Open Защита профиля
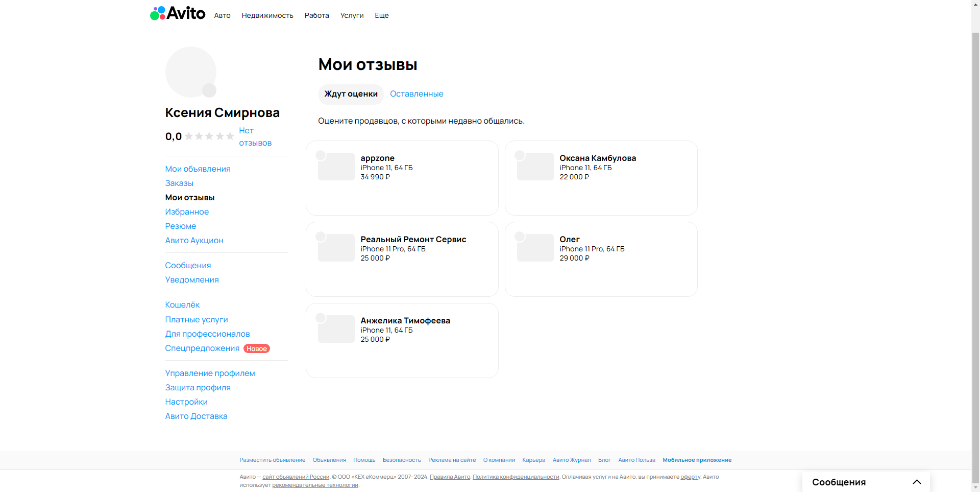This screenshot has width=980, height=492. pyautogui.click(x=198, y=387)
